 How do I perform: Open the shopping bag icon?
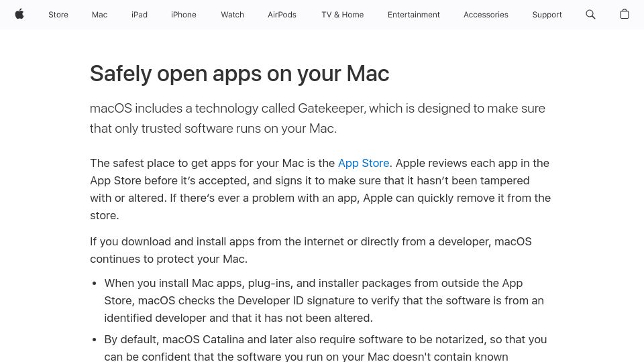click(x=625, y=14)
